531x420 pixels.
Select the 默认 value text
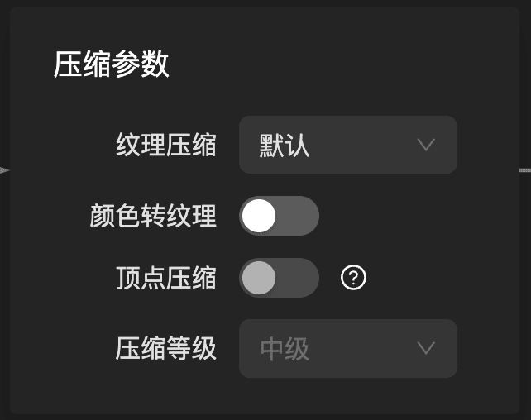(284, 146)
